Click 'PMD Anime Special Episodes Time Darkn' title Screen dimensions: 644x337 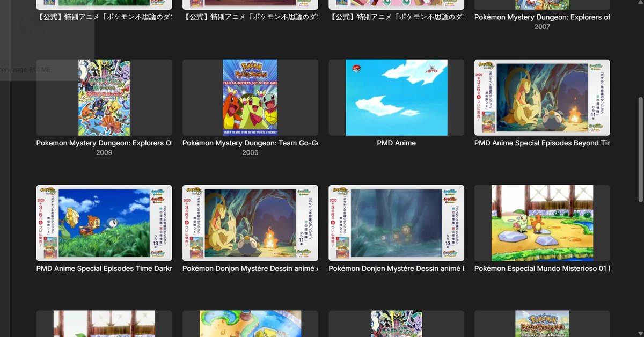pyautogui.click(x=104, y=269)
